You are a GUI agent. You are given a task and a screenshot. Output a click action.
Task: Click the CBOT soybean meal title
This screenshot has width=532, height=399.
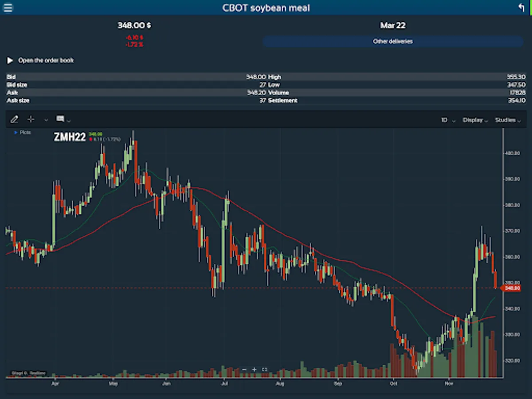coord(266,8)
